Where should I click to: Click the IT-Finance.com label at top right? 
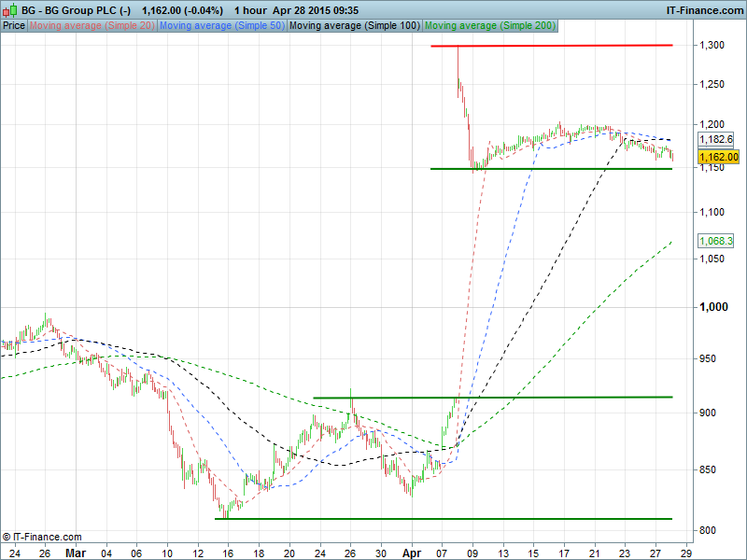pyautogui.click(x=703, y=9)
